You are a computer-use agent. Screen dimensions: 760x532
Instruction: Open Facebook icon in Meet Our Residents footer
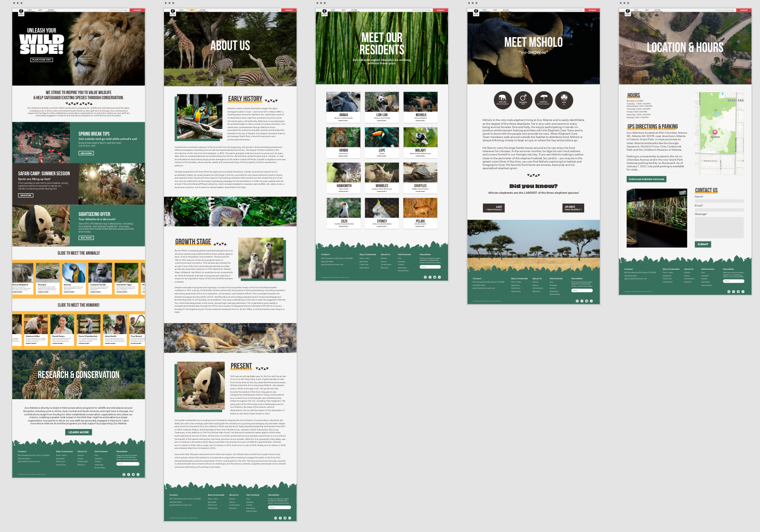[430, 277]
